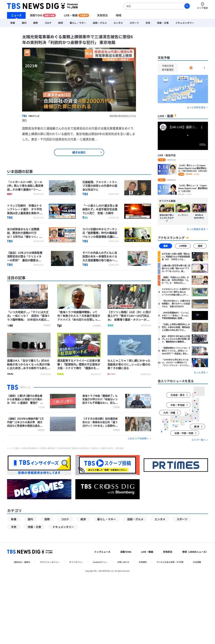215x644 pixels.
Task: Select スポーツ in sub navigation
Action: (x=134, y=23)
